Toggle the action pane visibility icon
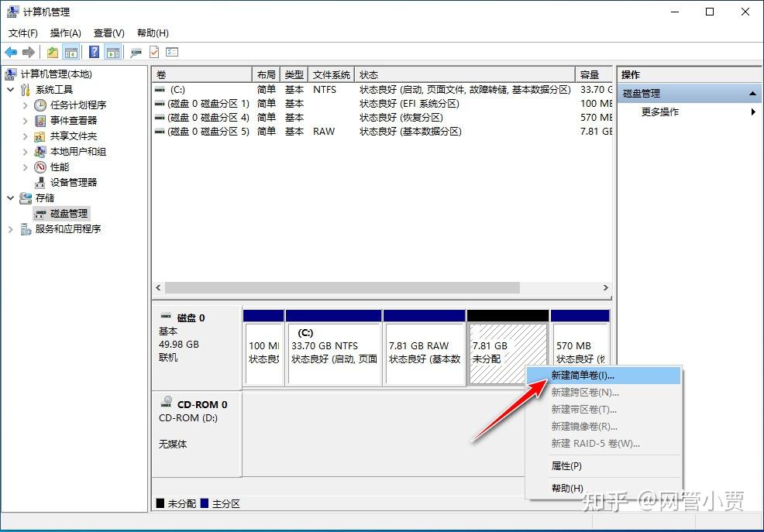The height and width of the screenshot is (532, 764). pyautogui.click(x=113, y=52)
